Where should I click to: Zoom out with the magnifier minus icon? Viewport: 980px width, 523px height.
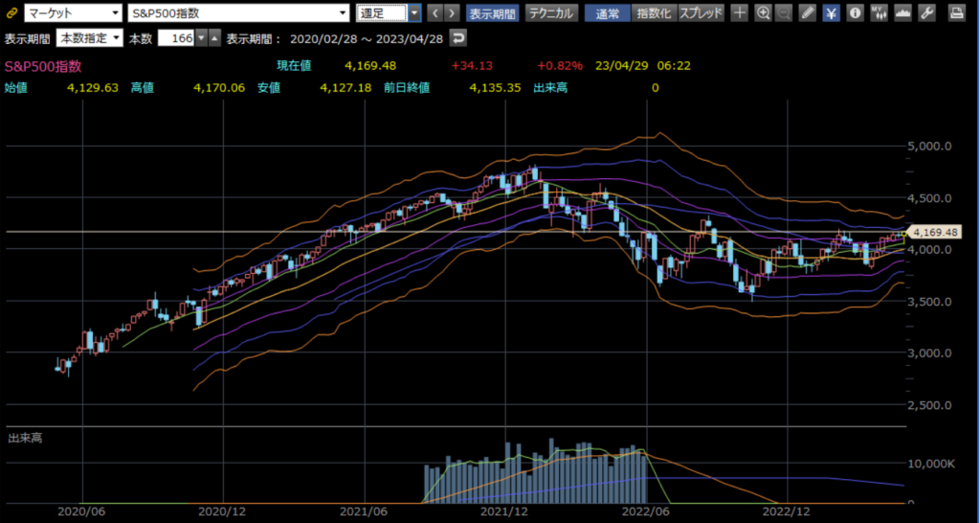[x=785, y=13]
